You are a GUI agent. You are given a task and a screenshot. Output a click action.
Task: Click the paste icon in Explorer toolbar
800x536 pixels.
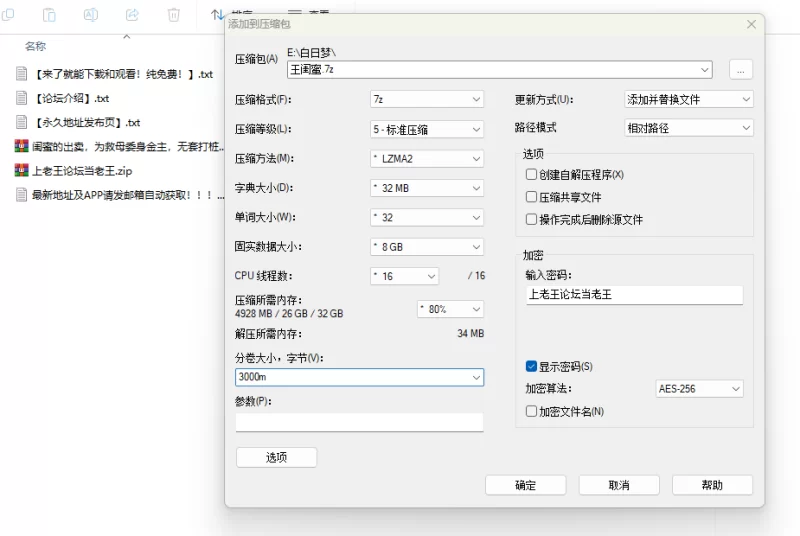tap(49, 15)
